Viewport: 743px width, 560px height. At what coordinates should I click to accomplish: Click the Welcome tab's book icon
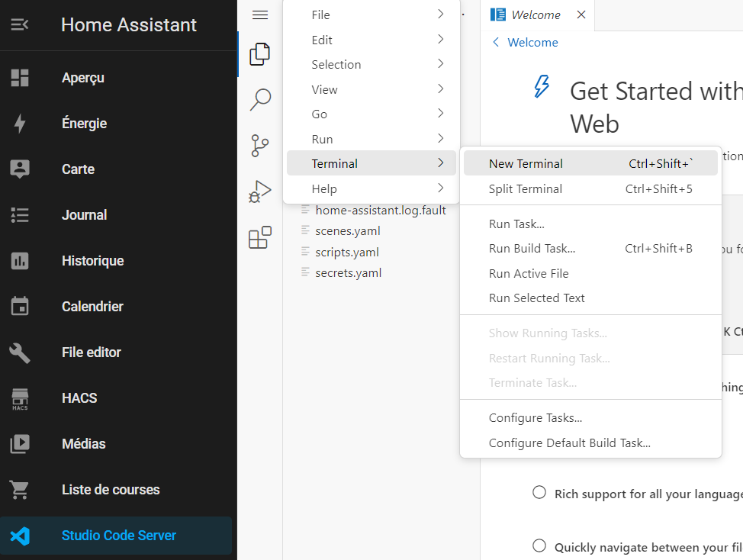pos(497,14)
